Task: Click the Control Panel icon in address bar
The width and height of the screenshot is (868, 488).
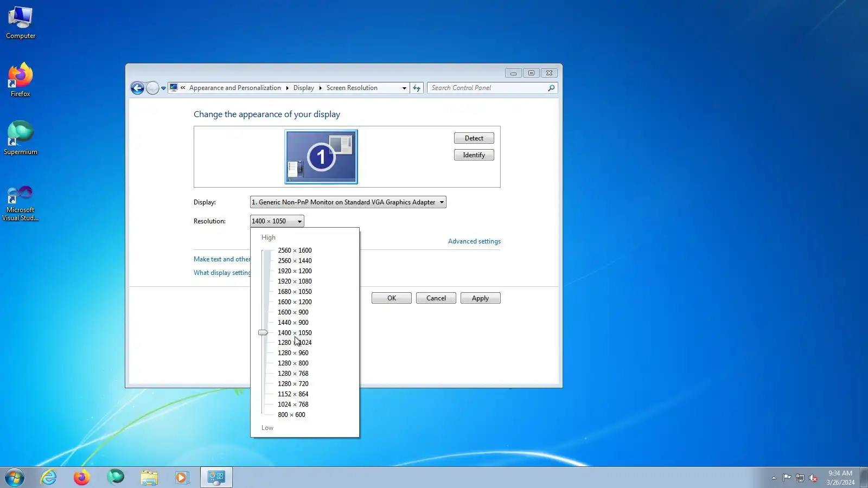Action: [x=174, y=87]
